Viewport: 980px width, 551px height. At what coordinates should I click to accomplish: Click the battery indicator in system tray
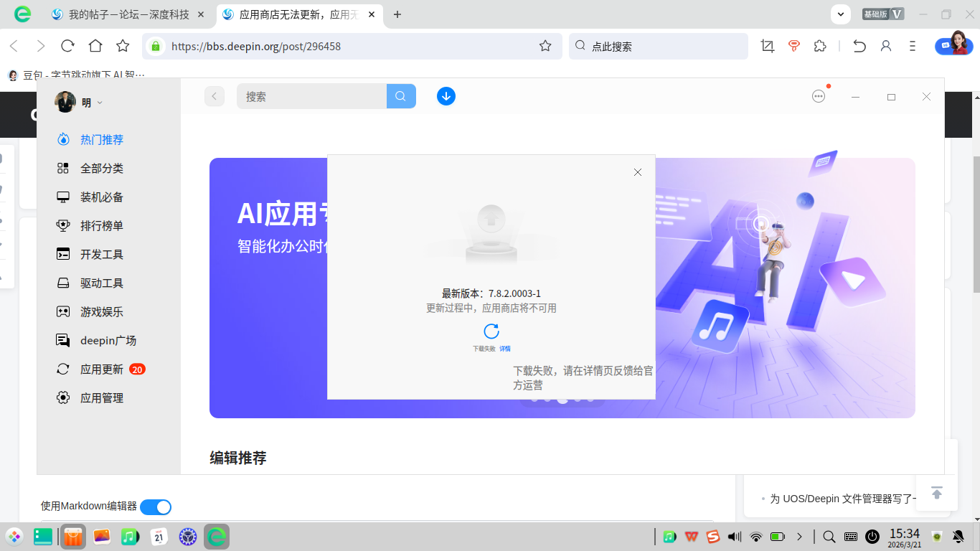pyautogui.click(x=778, y=537)
